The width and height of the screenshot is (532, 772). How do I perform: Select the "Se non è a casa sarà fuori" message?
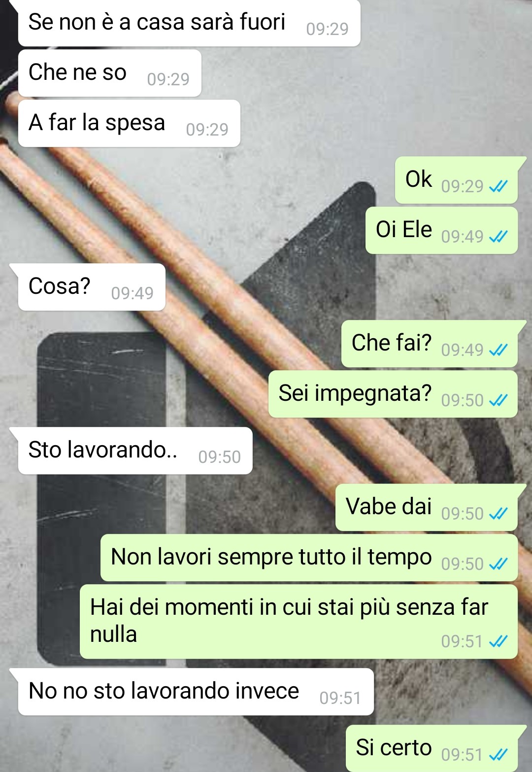[189, 23]
